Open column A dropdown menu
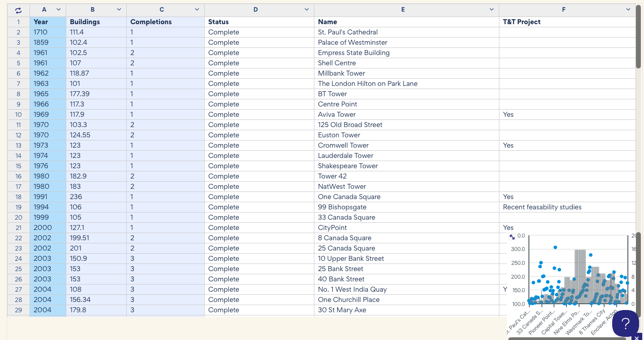 [58, 9]
